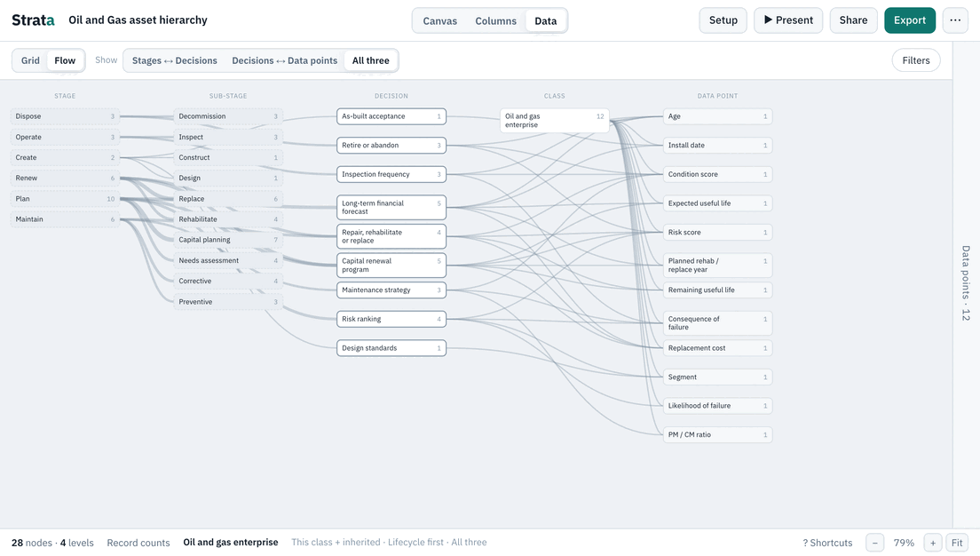Switch to the Canvas tab
980x556 pixels.
tap(440, 20)
